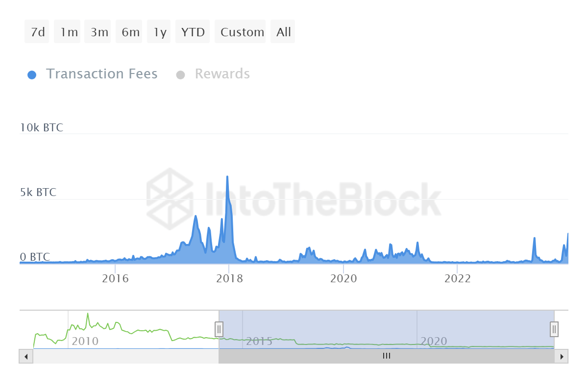Open the YTD view

click(193, 31)
